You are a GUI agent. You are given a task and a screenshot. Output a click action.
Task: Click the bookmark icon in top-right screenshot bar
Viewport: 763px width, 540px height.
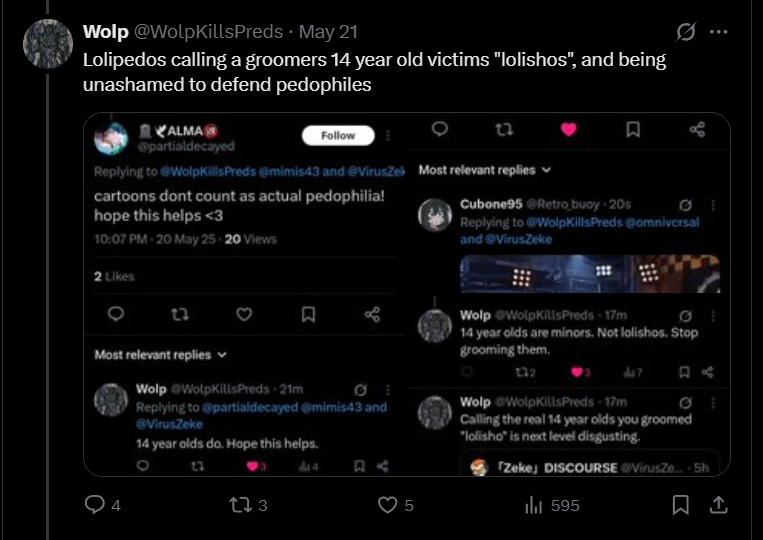click(x=633, y=129)
